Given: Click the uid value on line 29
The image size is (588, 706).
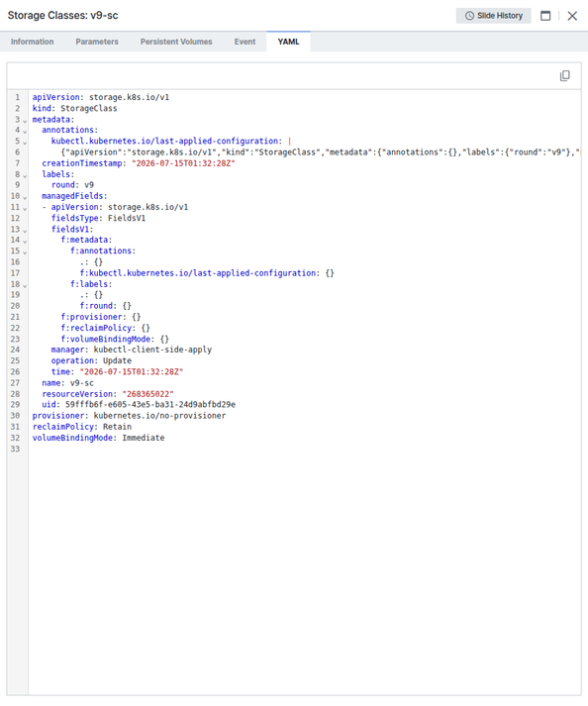Looking at the screenshot, I should click(x=150, y=404).
